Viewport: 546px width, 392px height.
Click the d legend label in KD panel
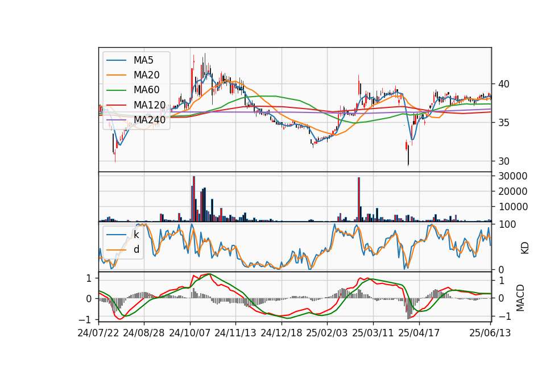click(136, 249)
